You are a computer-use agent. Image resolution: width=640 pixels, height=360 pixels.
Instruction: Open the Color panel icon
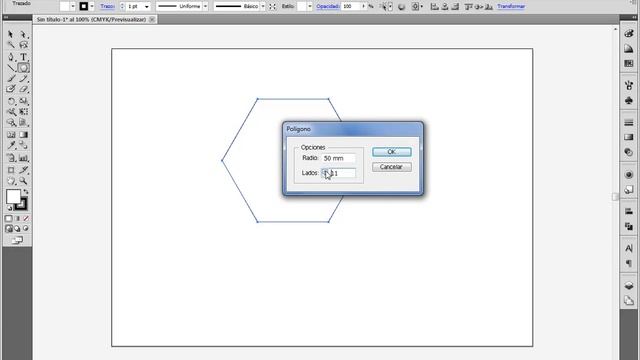[x=629, y=34]
